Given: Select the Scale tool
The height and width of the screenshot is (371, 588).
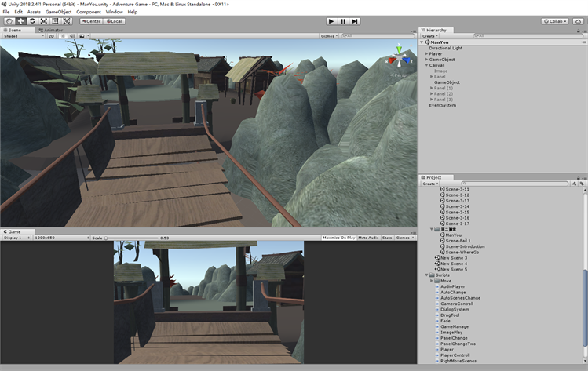Looking at the screenshot, I should point(44,21).
